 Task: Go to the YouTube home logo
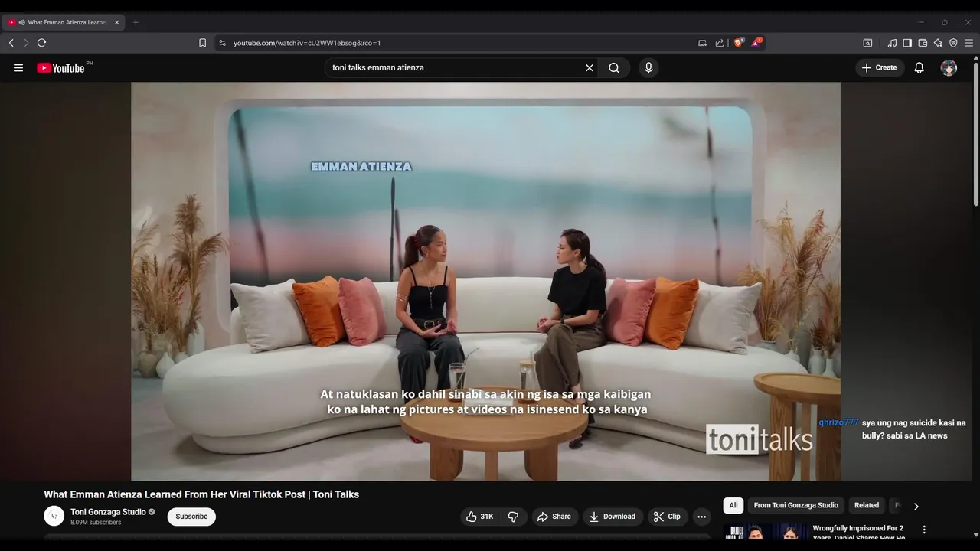61,67
